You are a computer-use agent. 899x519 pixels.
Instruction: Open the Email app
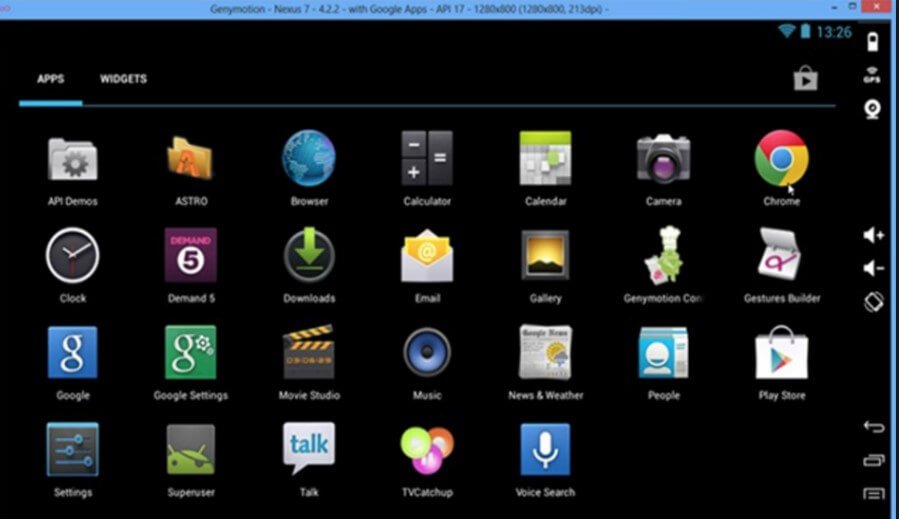coord(427,255)
